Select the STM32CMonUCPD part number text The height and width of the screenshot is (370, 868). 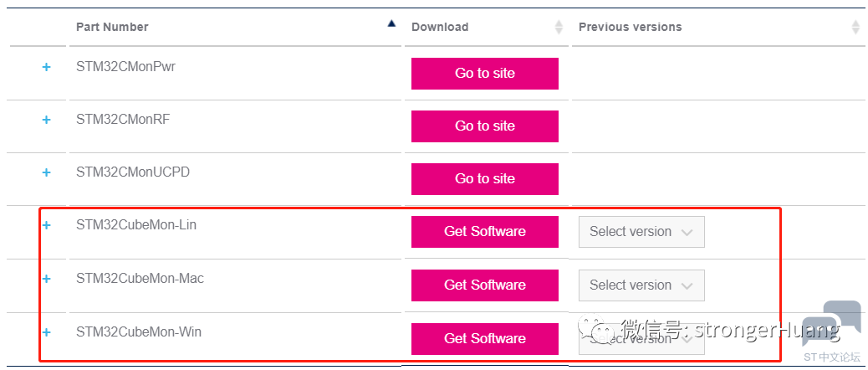pyautogui.click(x=133, y=172)
